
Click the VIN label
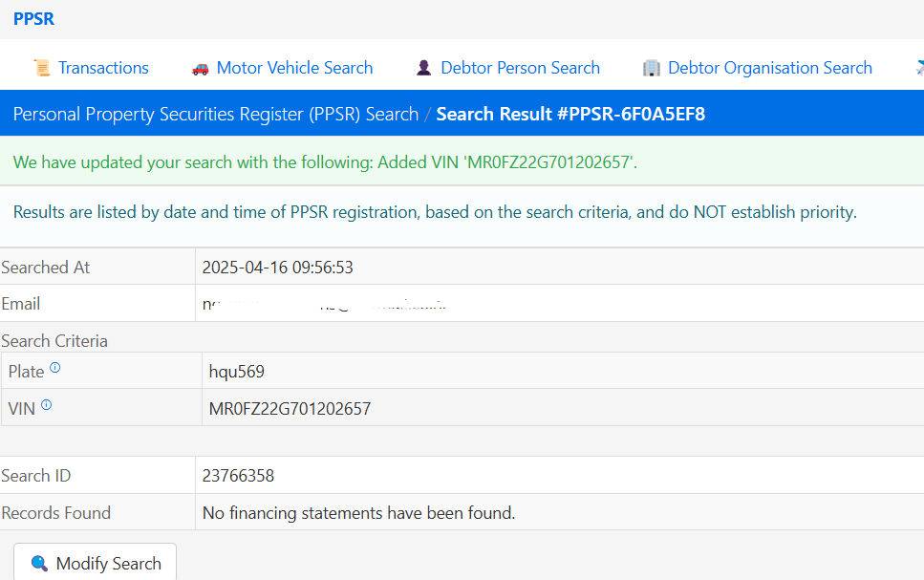pyautogui.click(x=22, y=409)
